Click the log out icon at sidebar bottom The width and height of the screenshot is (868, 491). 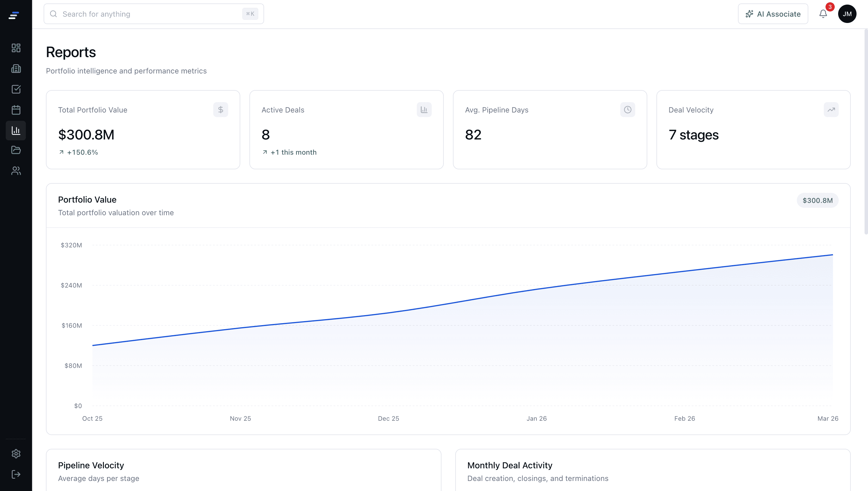pyautogui.click(x=16, y=474)
